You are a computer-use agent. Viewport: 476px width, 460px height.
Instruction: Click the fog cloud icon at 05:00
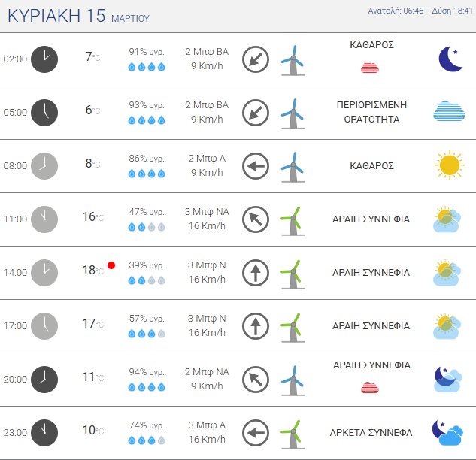point(449,112)
